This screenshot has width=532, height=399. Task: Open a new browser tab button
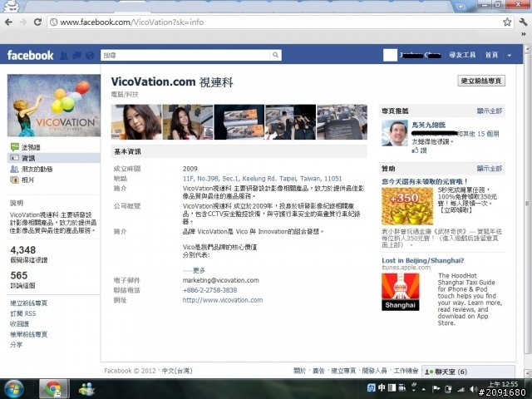click(461, 7)
